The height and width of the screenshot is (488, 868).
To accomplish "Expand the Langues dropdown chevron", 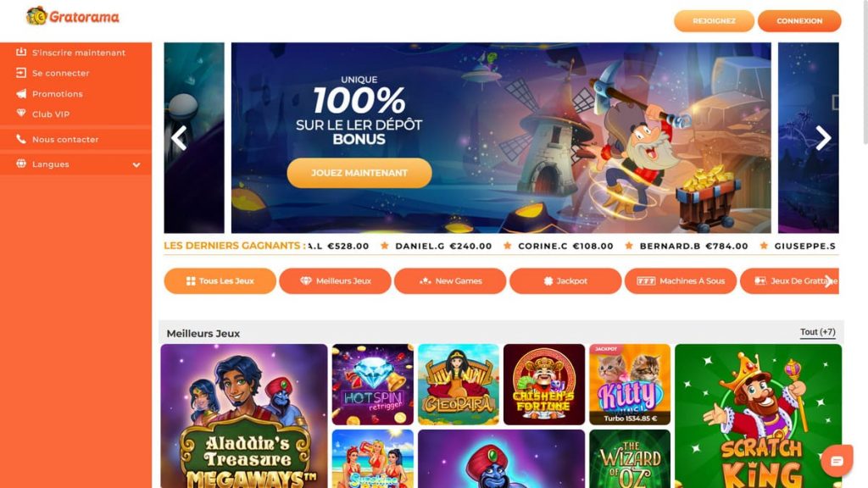I will point(136,164).
